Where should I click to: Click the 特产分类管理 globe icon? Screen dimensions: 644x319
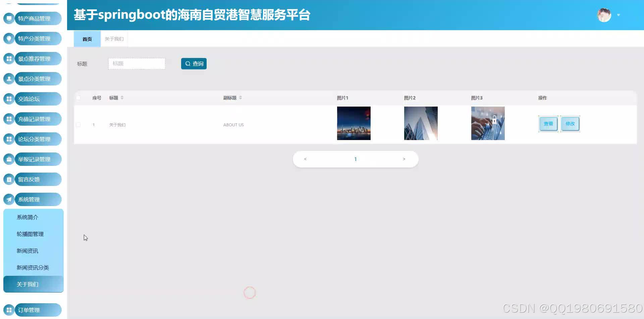pos(9,39)
